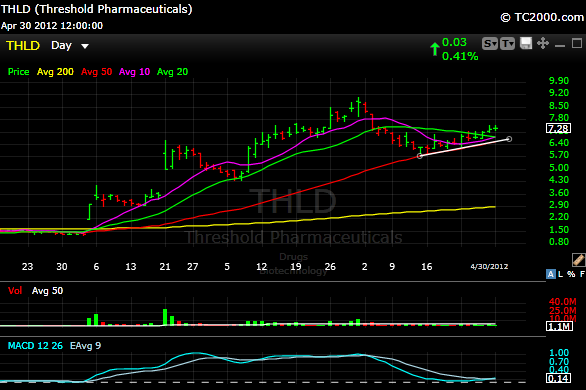This screenshot has height=390, width=586.
Task: Click the 7.28 current price tag
Action: [x=558, y=129]
